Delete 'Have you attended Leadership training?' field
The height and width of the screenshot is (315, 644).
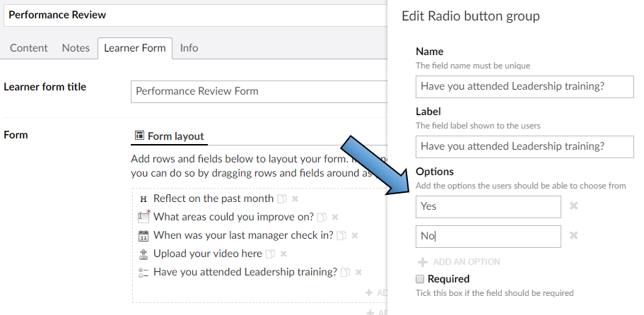pyautogui.click(x=358, y=273)
